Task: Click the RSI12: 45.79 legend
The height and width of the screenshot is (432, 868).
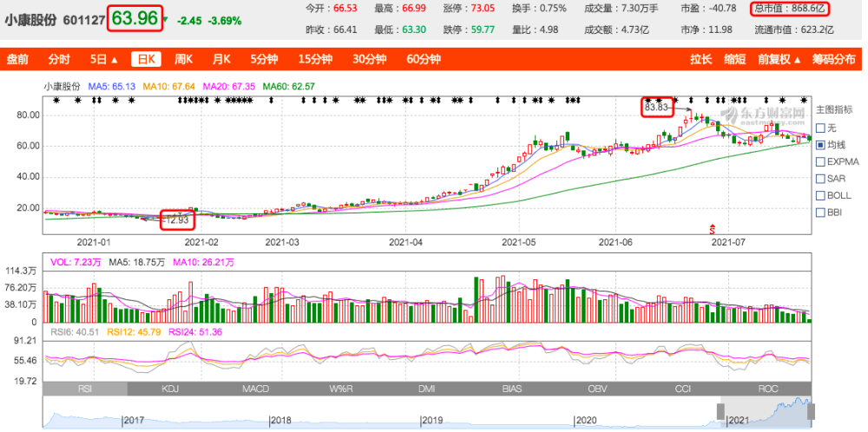Action: coord(135,332)
